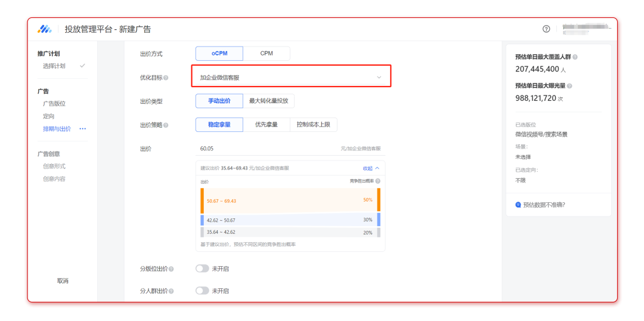Open 定向 in the left navigation
Viewport: 644px width, 321px height.
49,116
